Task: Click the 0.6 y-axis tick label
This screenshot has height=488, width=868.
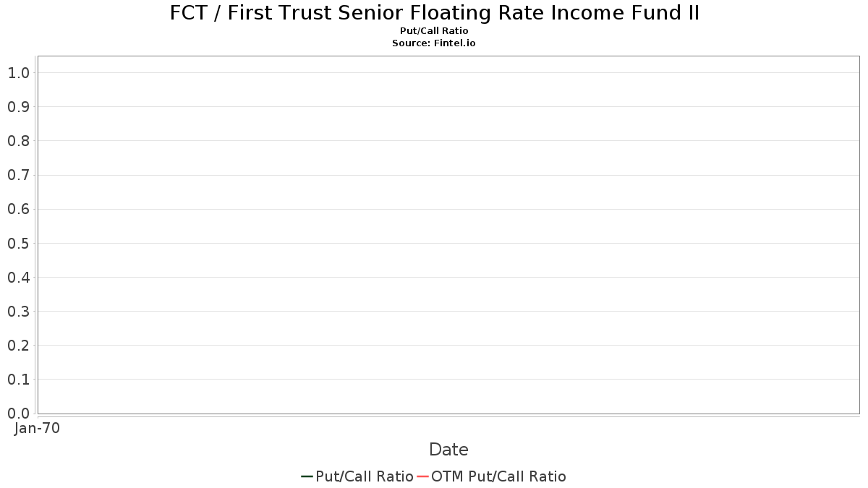Action: pos(19,209)
